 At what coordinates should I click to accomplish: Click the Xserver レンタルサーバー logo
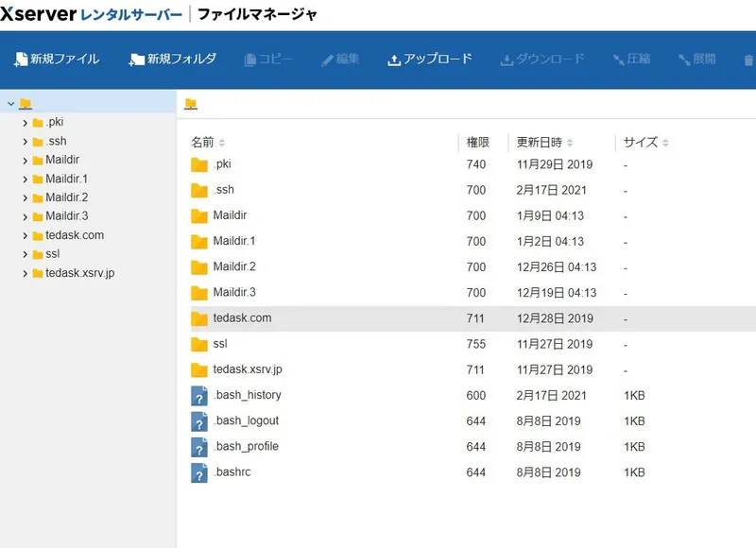pos(91,14)
